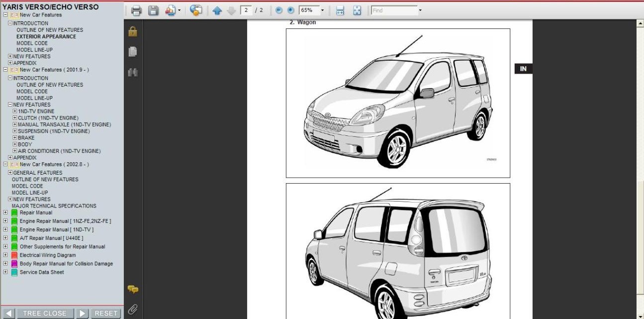Click the zoom out minus icon
Viewport: 644px width, 319px height.
pyautogui.click(x=279, y=10)
